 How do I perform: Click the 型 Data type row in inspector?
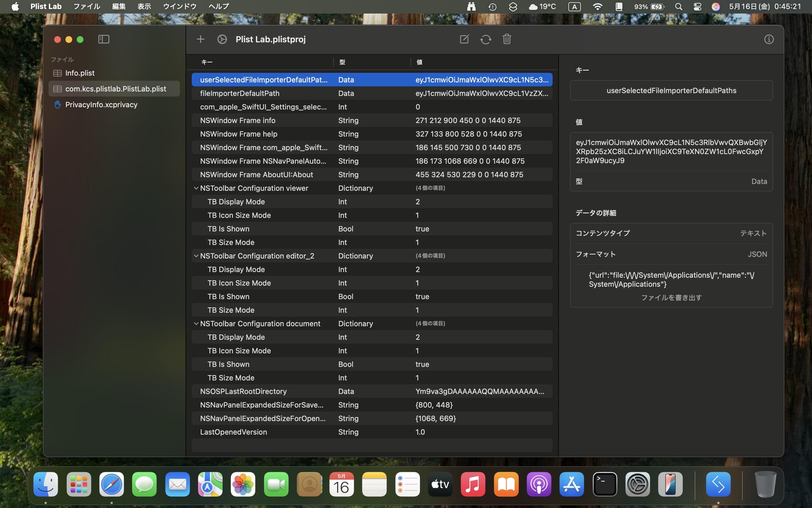(x=671, y=181)
